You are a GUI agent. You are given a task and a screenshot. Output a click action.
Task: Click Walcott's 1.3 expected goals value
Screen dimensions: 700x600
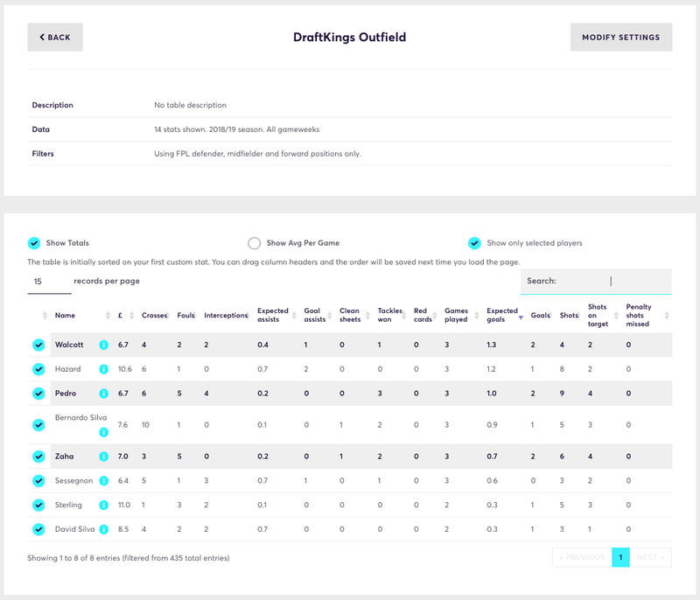tap(492, 345)
